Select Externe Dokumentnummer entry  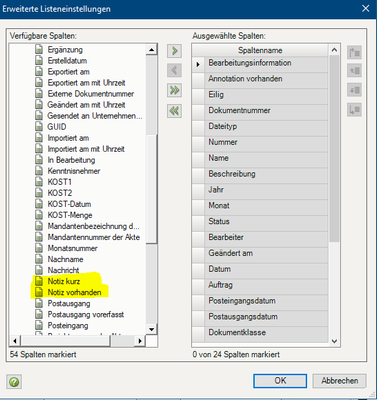[x=91, y=94]
